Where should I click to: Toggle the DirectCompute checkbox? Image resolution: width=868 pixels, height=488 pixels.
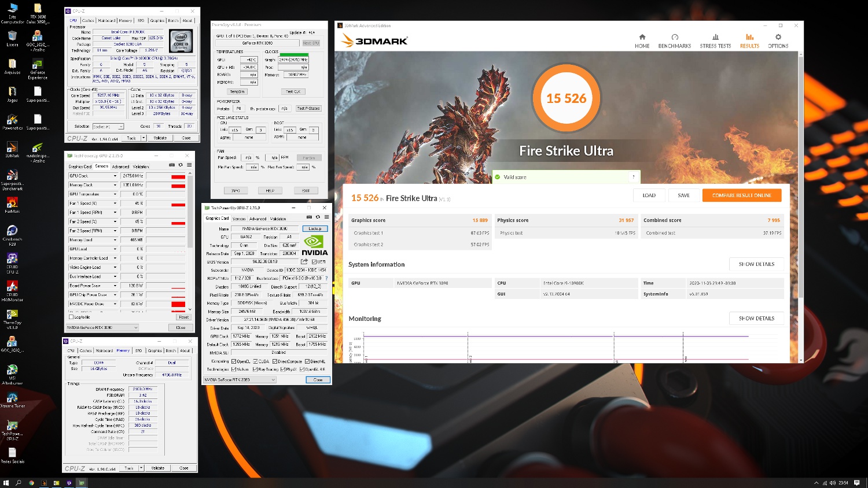point(275,361)
